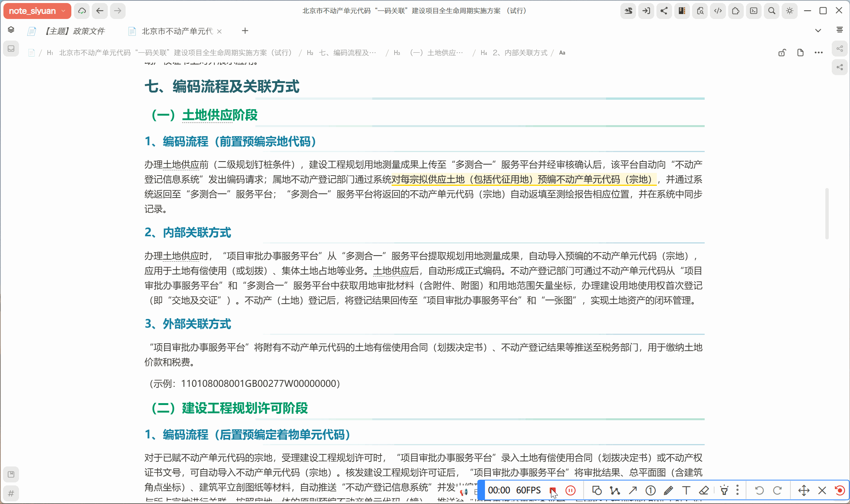Image resolution: width=850 pixels, height=504 pixels.
Task: Open the three-dot menu in recording toolbar
Action: point(737,490)
